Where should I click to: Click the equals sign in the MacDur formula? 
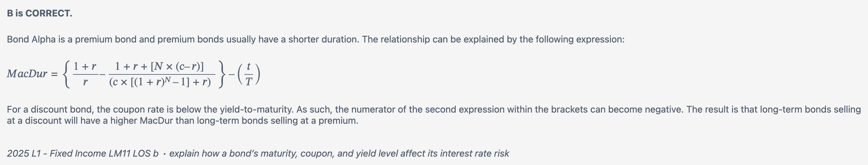point(54,74)
